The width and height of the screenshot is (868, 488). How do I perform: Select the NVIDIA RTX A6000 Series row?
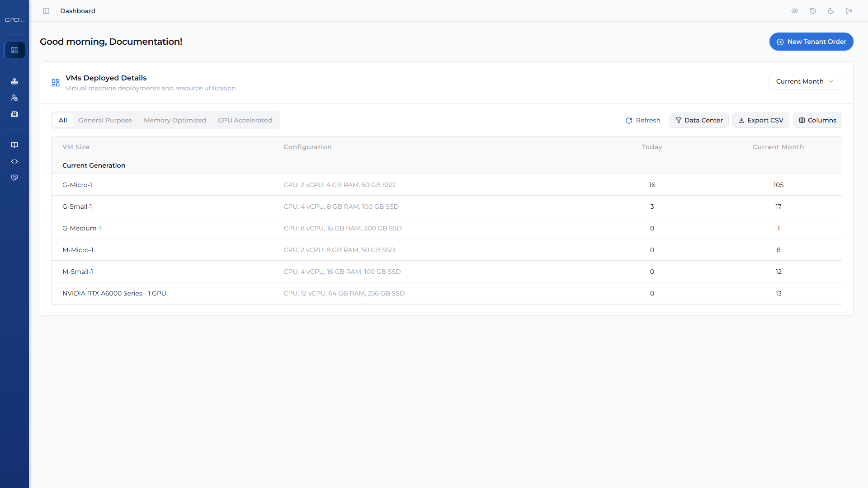pos(447,293)
